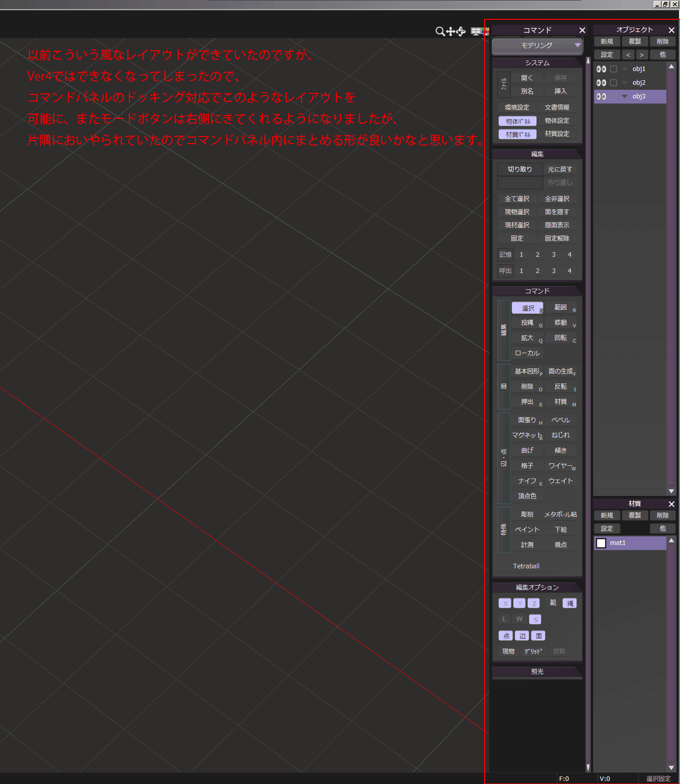Click 面を隠す hide faces button

click(557, 212)
